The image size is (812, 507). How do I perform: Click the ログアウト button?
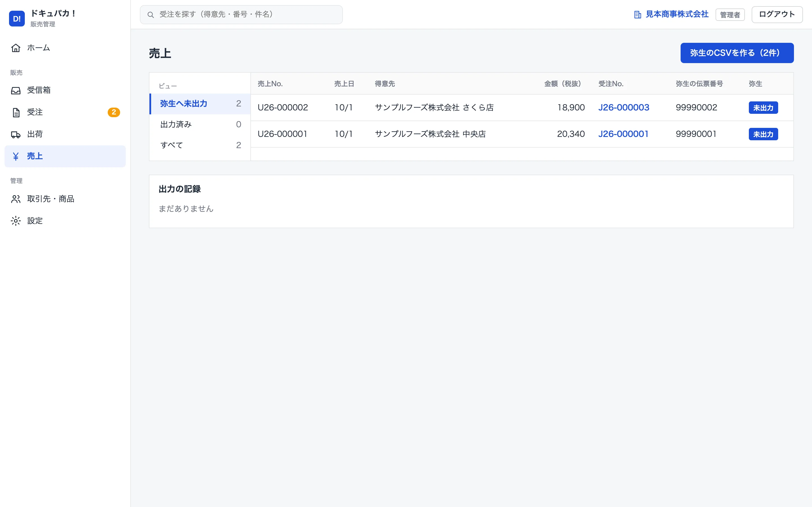(777, 14)
